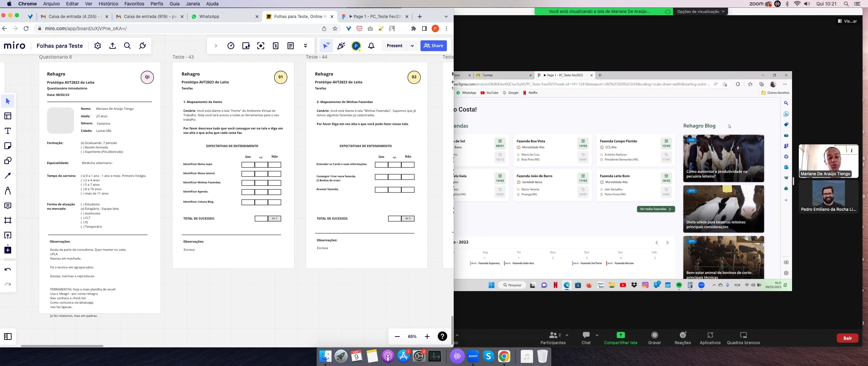Click zoom out minus next to 65%
Image resolution: width=868 pixels, height=366 pixels.
point(397,337)
